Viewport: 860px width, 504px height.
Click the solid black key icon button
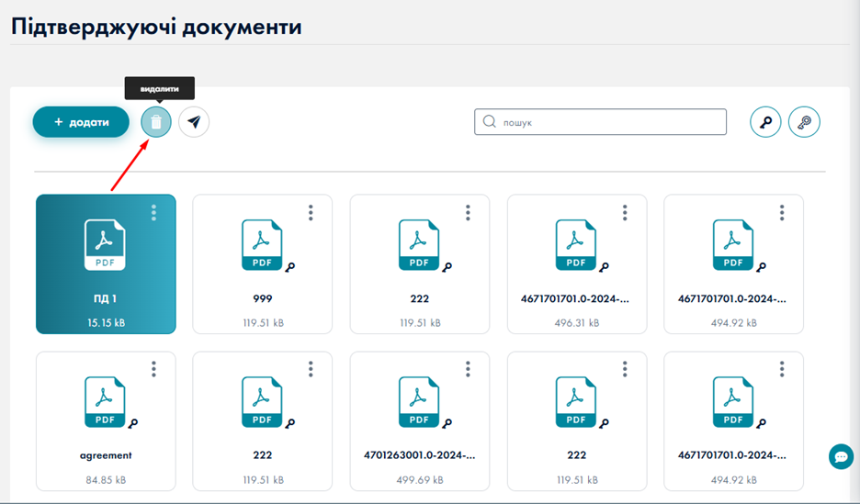click(765, 122)
